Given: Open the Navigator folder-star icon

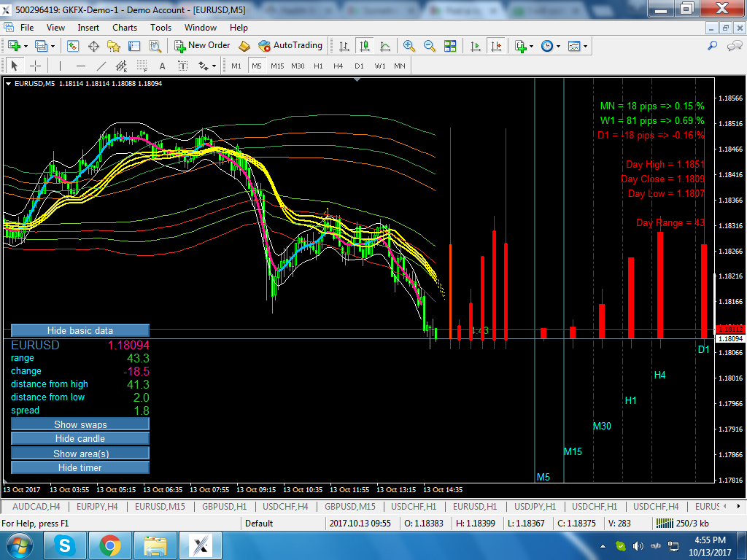Looking at the screenshot, I should pos(113,46).
